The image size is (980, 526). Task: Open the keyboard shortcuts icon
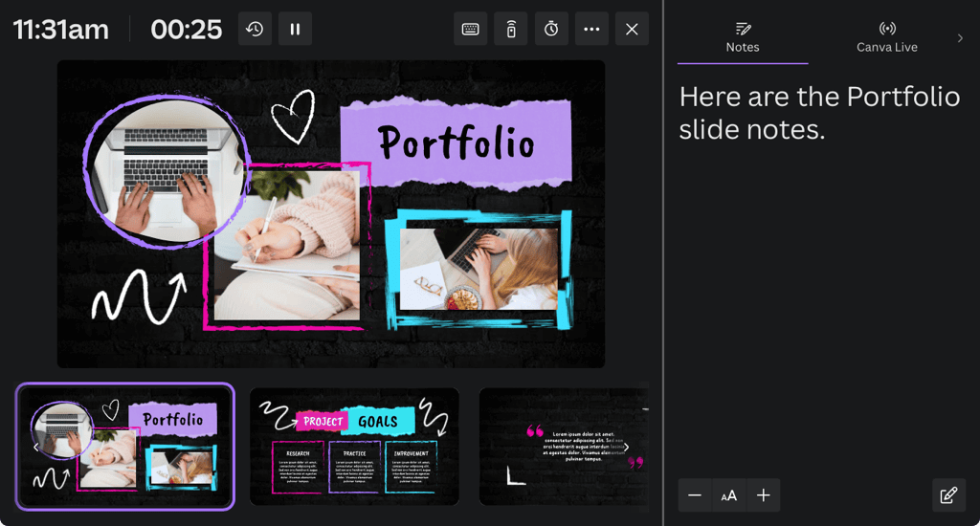[x=470, y=29]
